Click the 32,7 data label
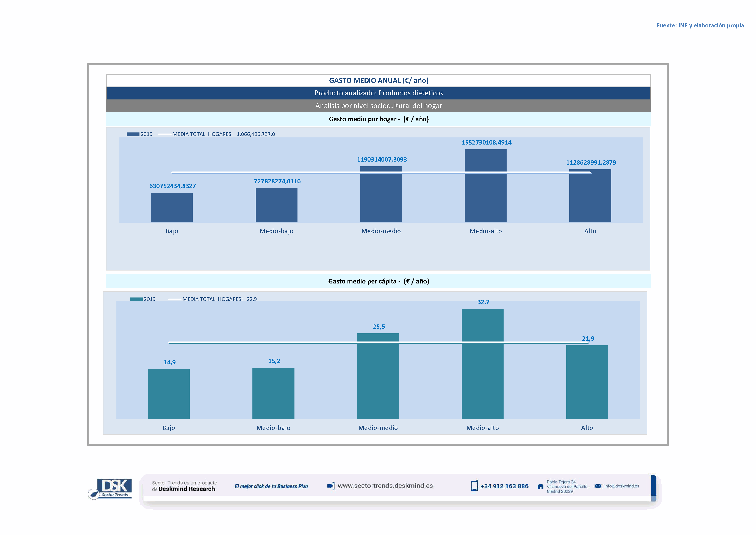756x535 pixels. point(483,302)
